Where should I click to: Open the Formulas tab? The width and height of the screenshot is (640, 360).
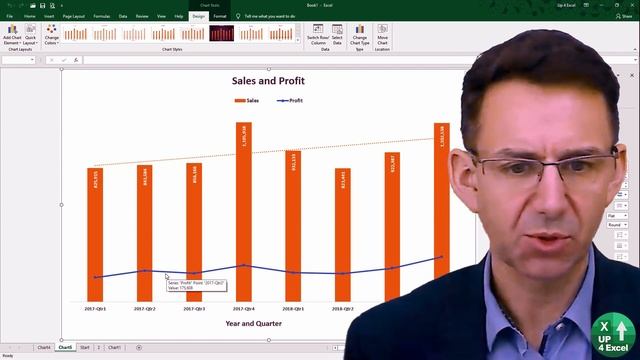(102, 16)
